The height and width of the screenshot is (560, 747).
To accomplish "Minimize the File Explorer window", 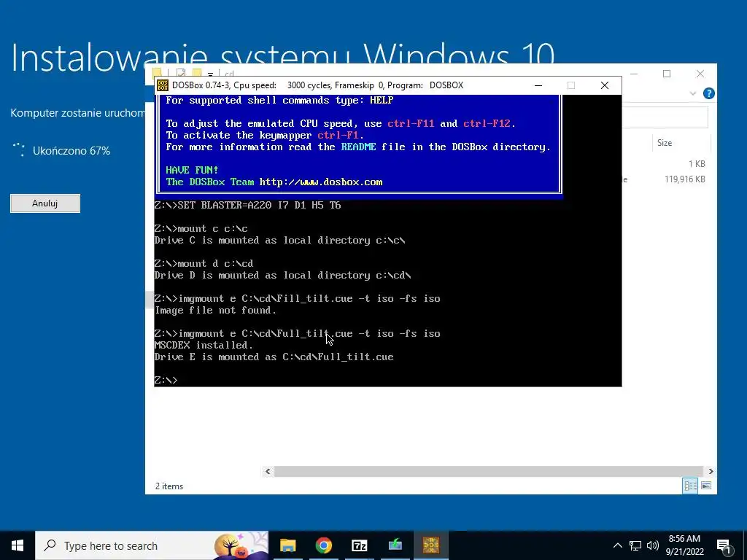I will (x=634, y=74).
